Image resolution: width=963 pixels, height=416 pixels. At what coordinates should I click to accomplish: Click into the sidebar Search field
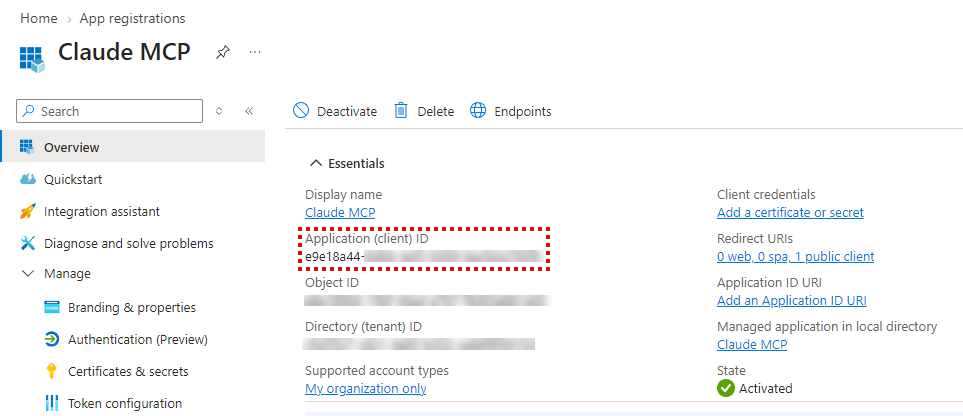109,111
